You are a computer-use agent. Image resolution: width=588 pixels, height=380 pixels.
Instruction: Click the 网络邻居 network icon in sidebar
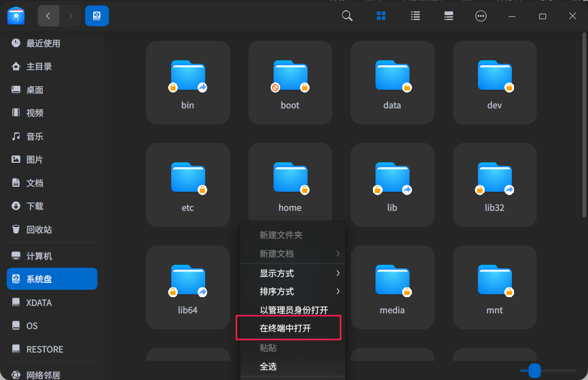[x=15, y=374]
